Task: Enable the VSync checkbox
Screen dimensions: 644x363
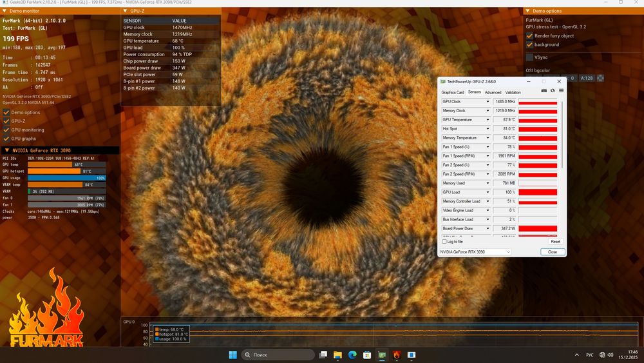Action: pyautogui.click(x=529, y=57)
